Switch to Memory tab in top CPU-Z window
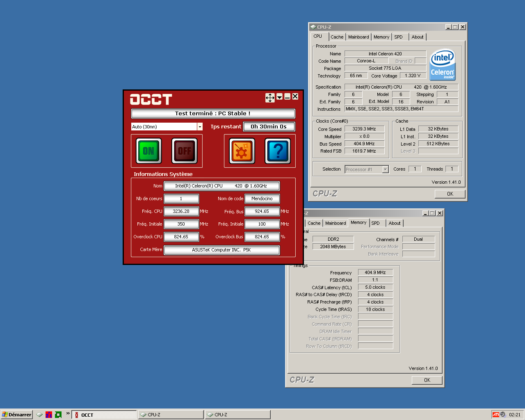This screenshot has height=420, width=525. (381, 37)
